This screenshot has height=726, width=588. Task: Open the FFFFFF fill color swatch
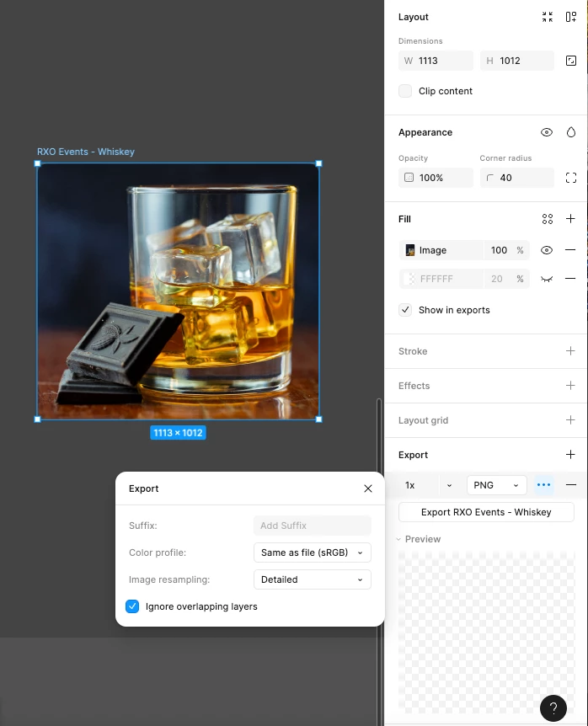click(409, 279)
